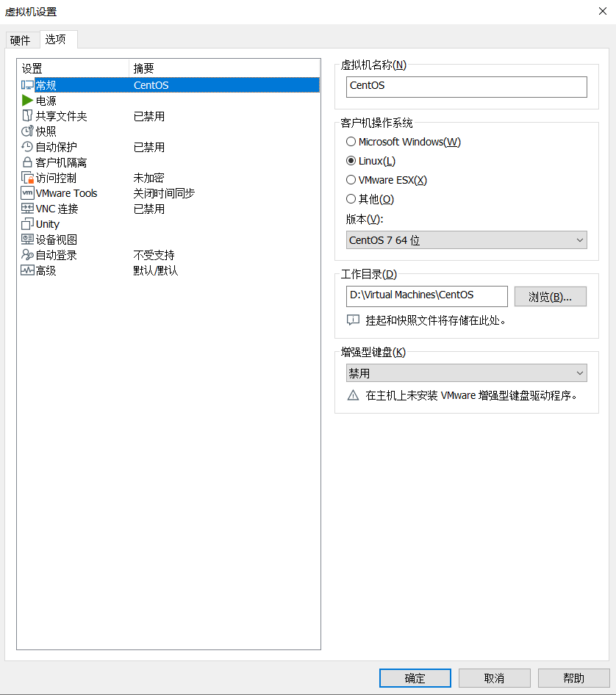This screenshot has width=616, height=695.
Task: Click inside the 虚拟机名称 name field
Action: 466,87
